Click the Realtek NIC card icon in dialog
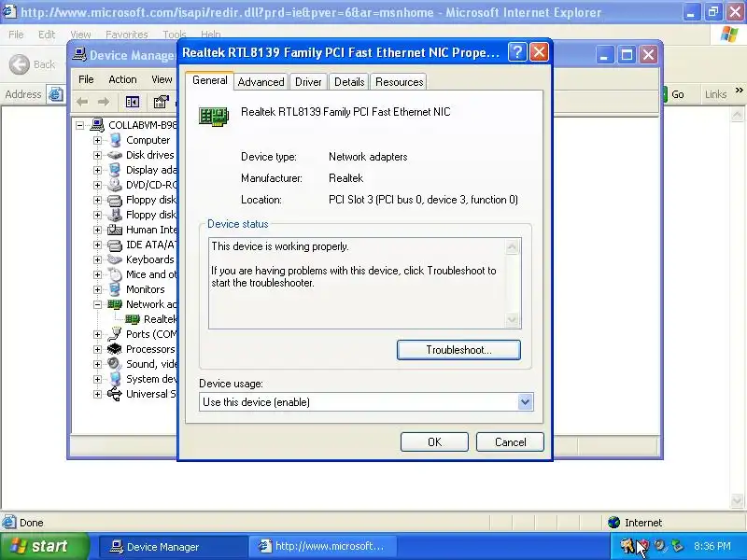 coord(214,116)
